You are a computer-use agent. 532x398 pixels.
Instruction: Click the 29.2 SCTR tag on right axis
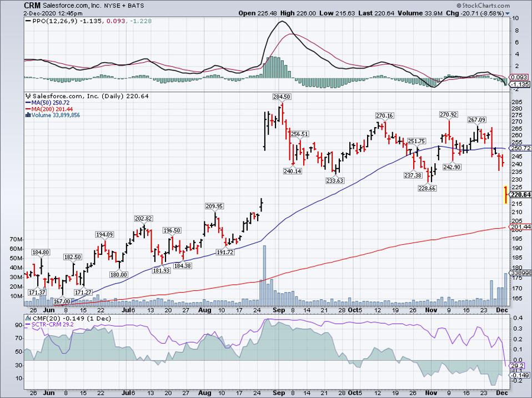[x=518, y=366]
